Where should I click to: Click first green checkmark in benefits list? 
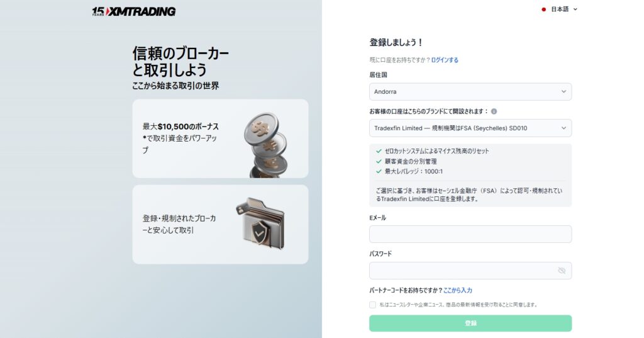coord(379,151)
